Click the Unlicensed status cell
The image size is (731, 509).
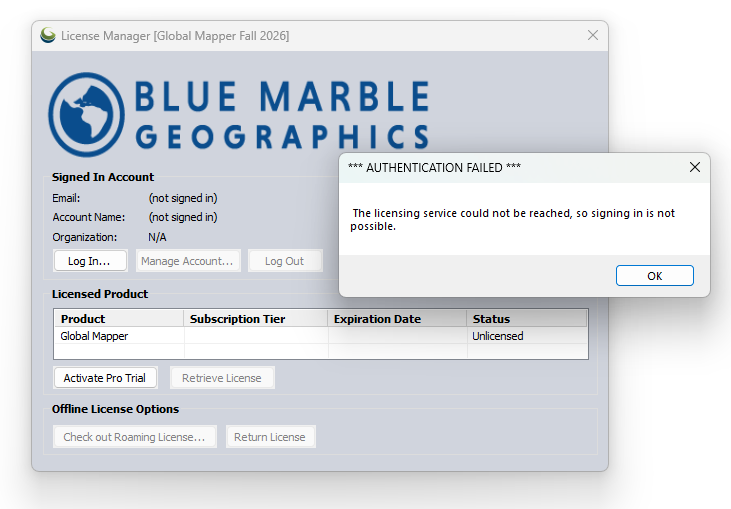click(527, 336)
